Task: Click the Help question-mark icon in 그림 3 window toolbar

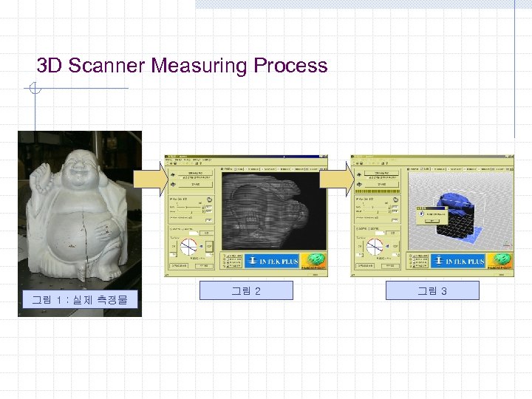Action: (x=386, y=163)
